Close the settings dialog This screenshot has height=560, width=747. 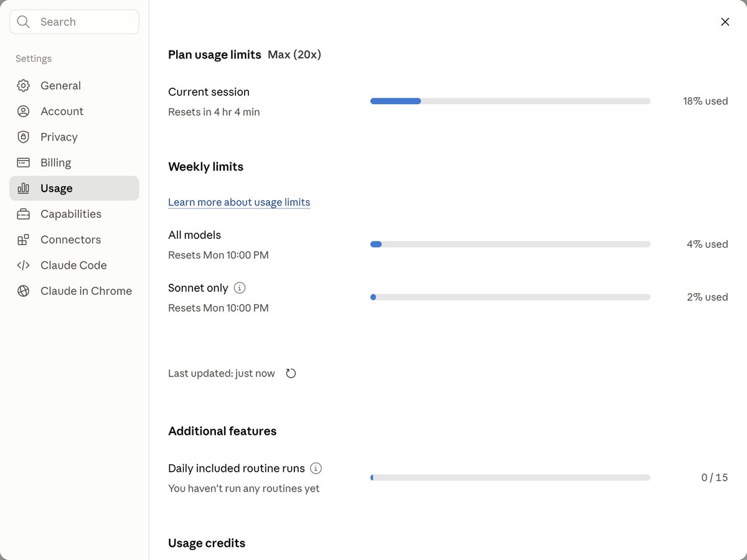point(725,22)
